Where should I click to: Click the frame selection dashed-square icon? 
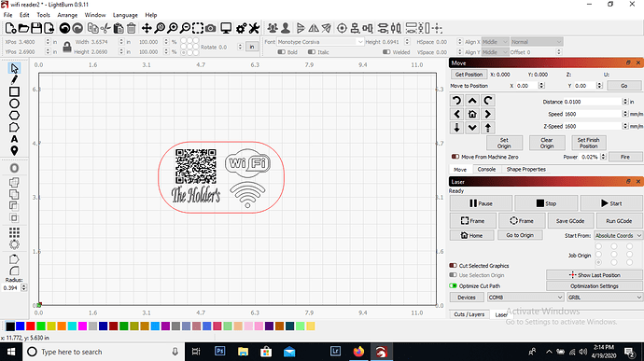(x=198, y=28)
